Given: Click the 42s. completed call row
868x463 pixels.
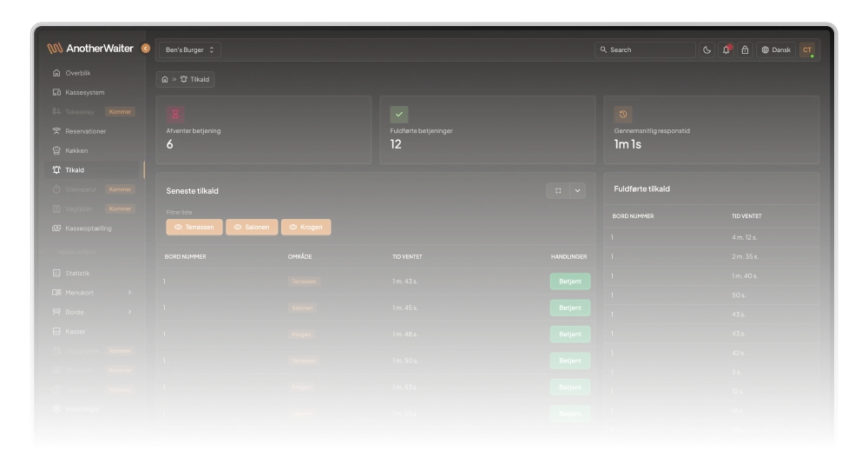Looking at the screenshot, I should click(712, 353).
